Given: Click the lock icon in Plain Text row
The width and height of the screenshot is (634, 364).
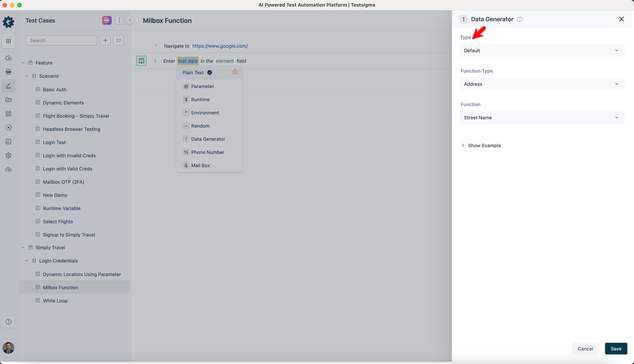Looking at the screenshot, I should 235,72.
